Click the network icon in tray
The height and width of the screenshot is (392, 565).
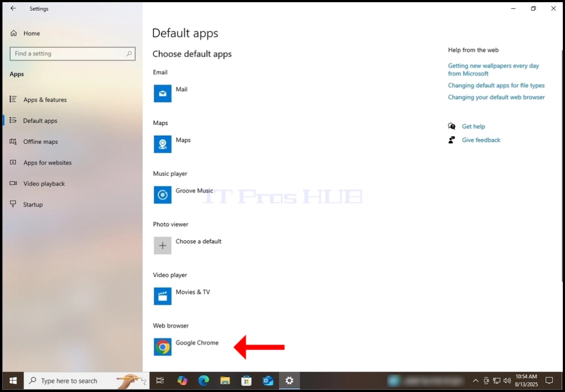[496, 381]
